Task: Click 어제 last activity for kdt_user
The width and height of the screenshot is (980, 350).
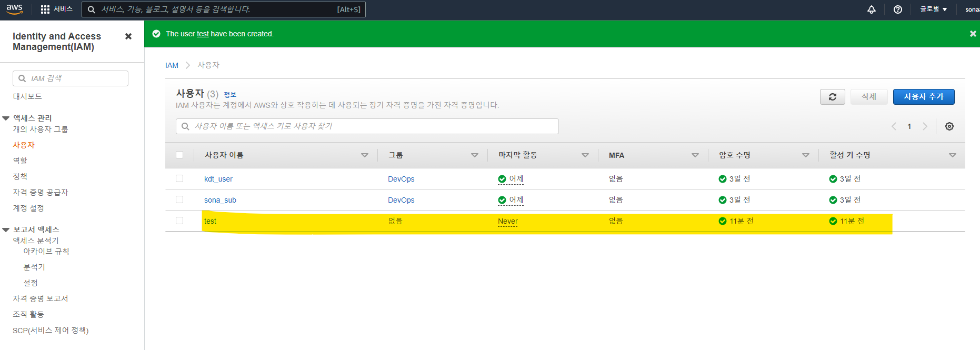Action: pos(516,179)
